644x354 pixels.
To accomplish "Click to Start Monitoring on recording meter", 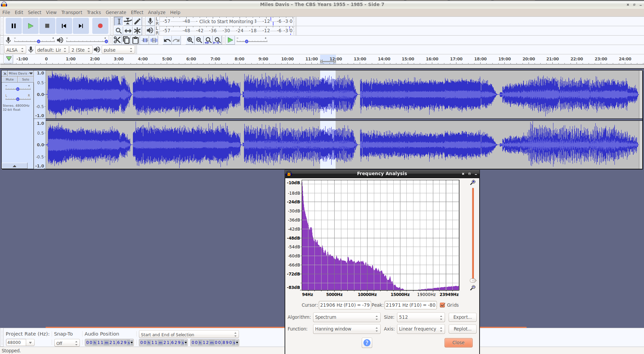I will 226,21.
